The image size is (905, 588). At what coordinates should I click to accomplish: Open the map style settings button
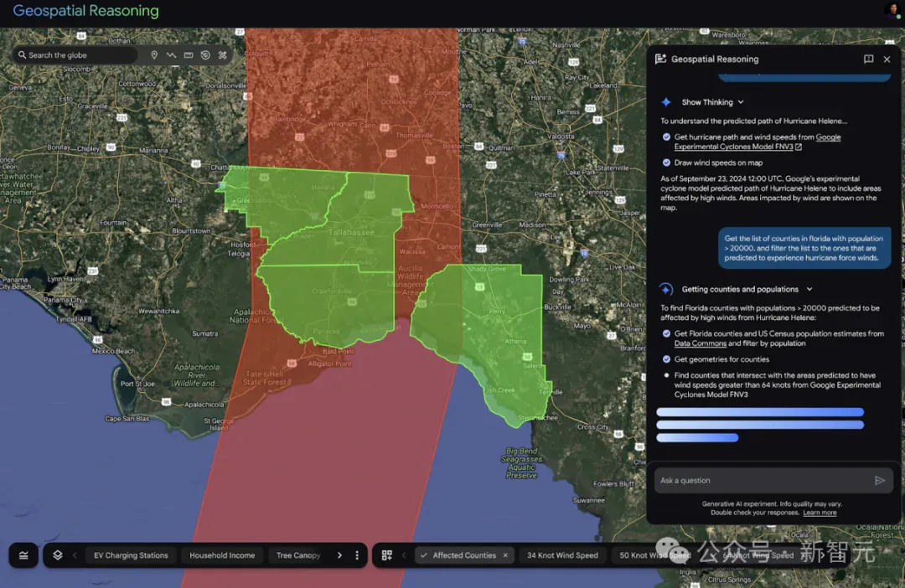click(x=23, y=555)
